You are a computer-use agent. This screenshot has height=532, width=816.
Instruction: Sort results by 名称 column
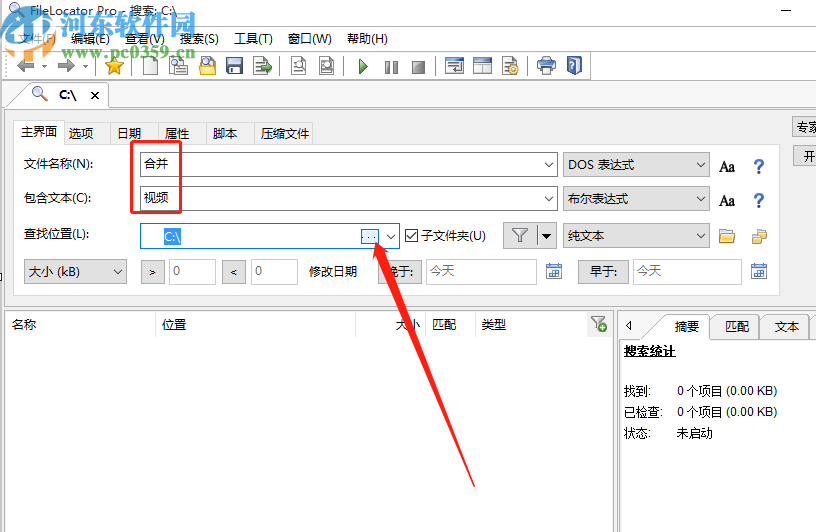pyautogui.click(x=81, y=325)
